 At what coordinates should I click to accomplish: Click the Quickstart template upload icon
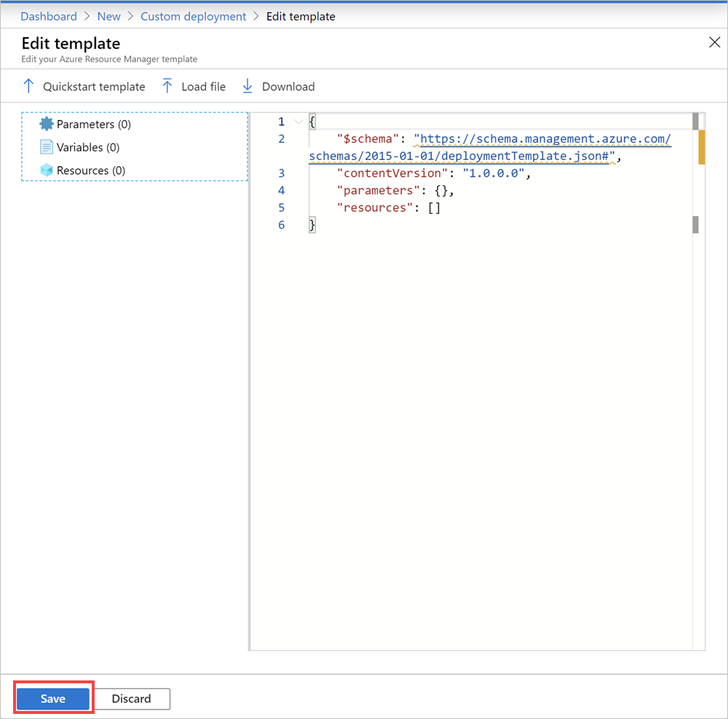click(x=28, y=86)
